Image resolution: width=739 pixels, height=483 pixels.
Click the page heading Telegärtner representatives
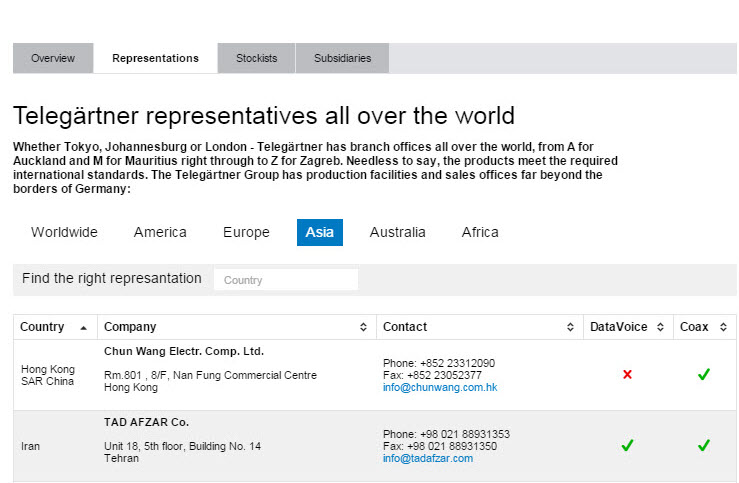coord(264,116)
